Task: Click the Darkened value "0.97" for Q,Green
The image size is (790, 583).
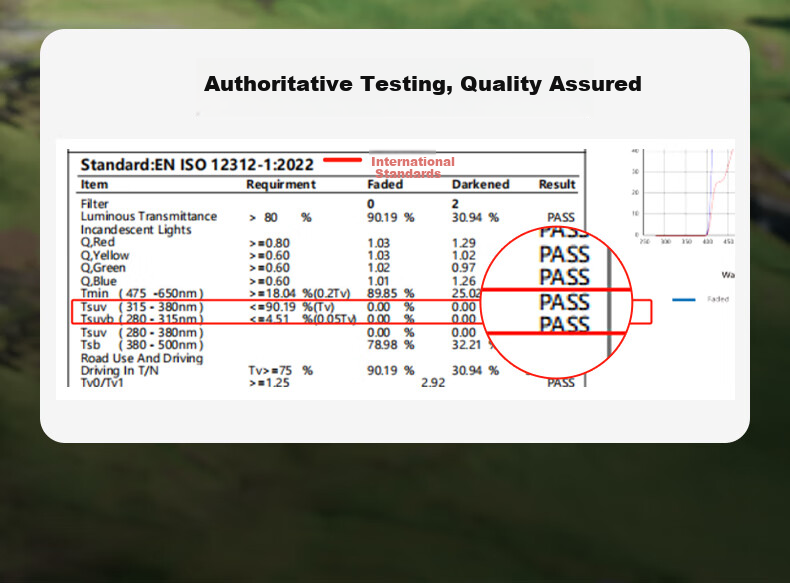Action: point(464,268)
